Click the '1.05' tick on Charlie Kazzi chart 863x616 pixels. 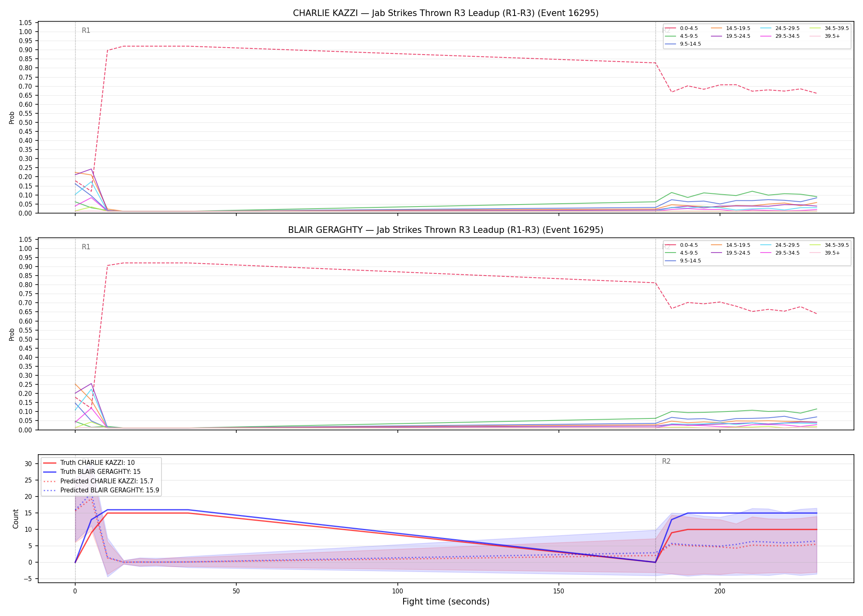point(25,23)
